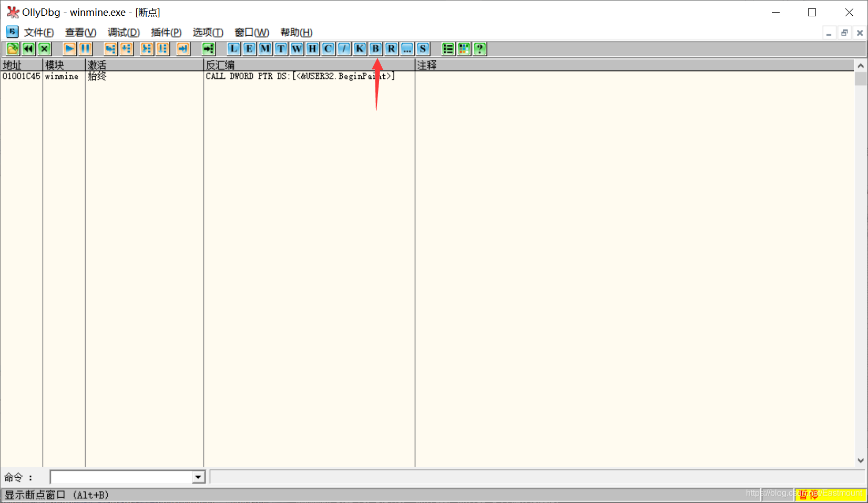The height and width of the screenshot is (503, 868).
Task: Sort by 激活 column header
Action: click(x=145, y=65)
